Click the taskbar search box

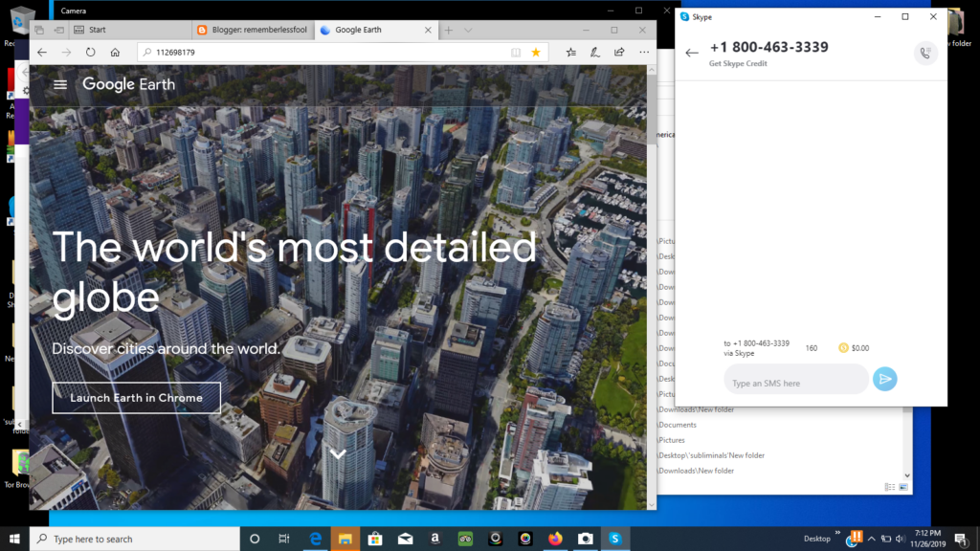pos(134,539)
